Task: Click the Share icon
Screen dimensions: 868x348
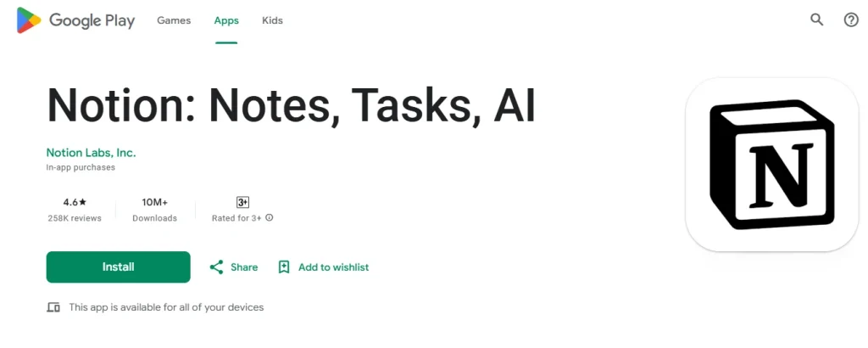Action: pos(216,267)
